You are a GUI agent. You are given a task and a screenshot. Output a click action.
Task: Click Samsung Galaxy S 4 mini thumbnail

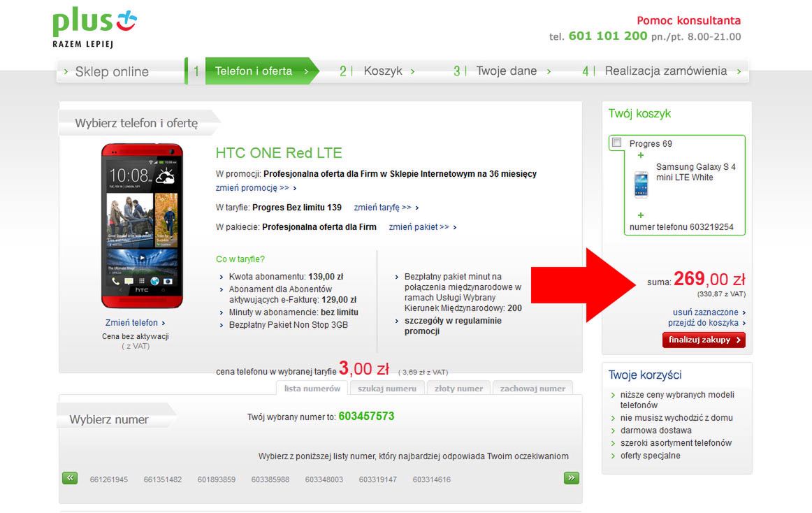641,185
